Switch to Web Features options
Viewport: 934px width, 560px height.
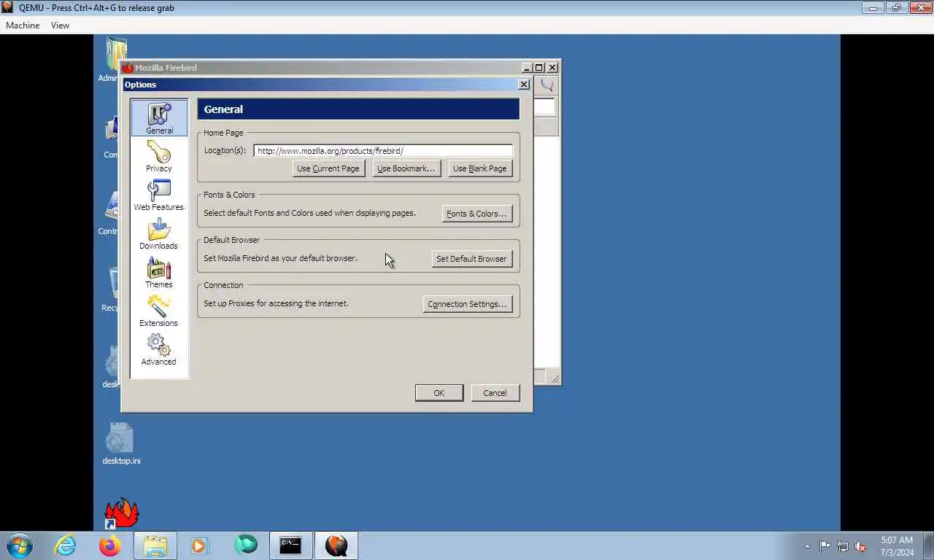pyautogui.click(x=158, y=195)
